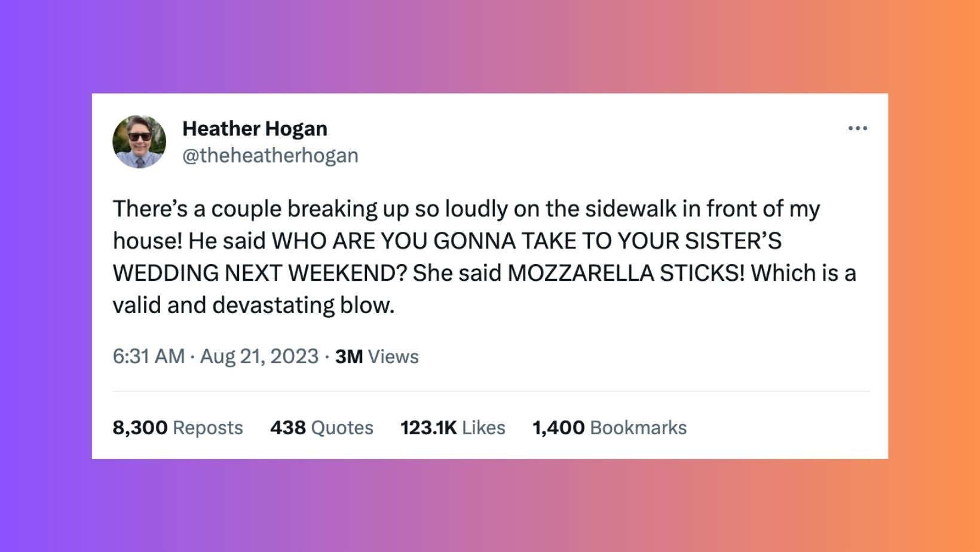Open the 438 Quotes list
This screenshot has height=552, width=980.
tap(321, 428)
